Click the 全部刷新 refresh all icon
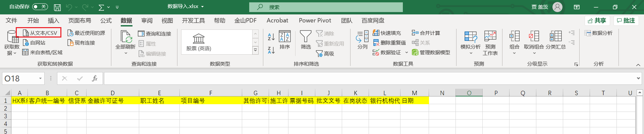This screenshot has height=134, width=644. click(x=126, y=37)
